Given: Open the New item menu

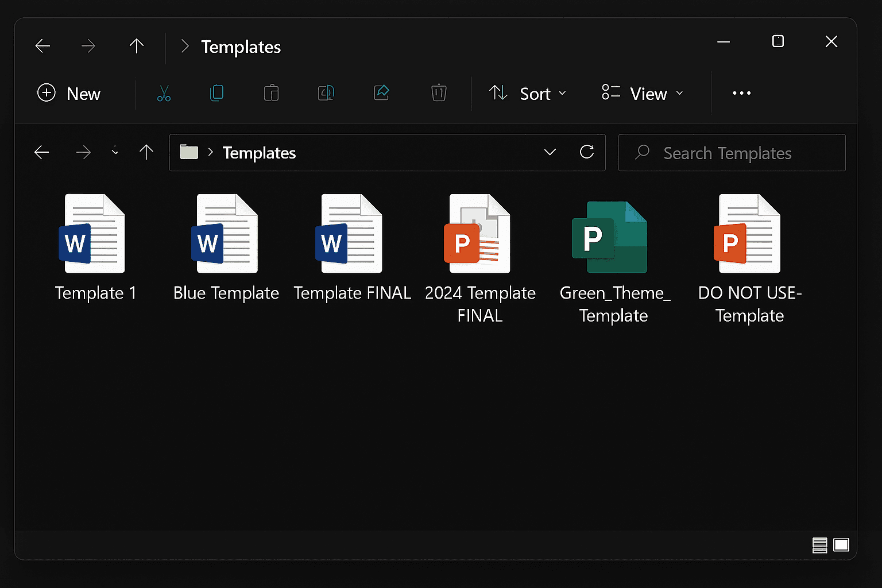Looking at the screenshot, I should pos(69,93).
